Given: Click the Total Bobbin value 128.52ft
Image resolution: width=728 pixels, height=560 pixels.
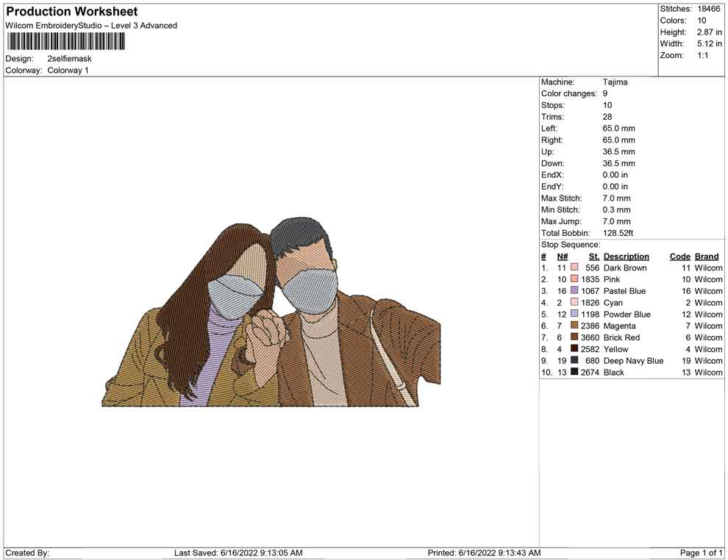Looking at the screenshot, I should [618, 233].
